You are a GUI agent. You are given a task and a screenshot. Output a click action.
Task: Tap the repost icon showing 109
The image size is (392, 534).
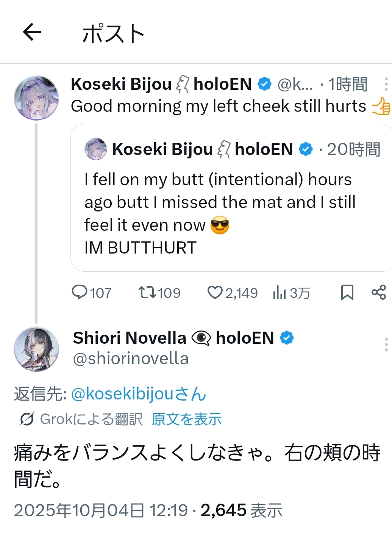pos(147,292)
